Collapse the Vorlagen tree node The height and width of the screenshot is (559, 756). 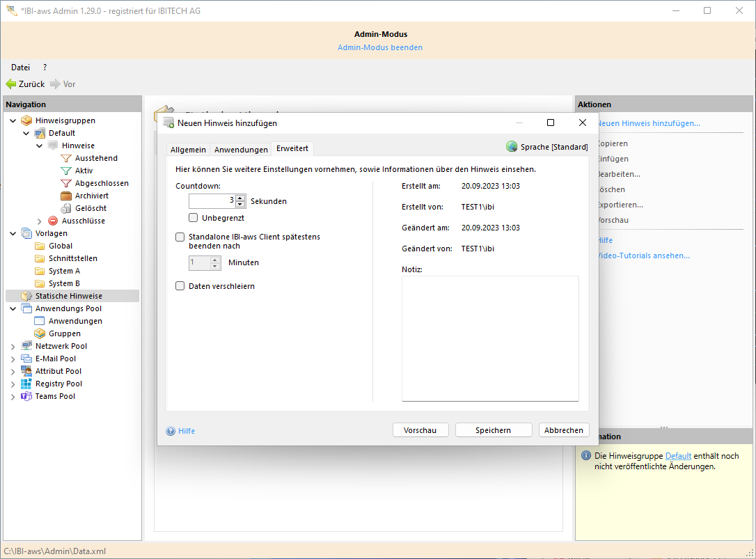tap(13, 233)
